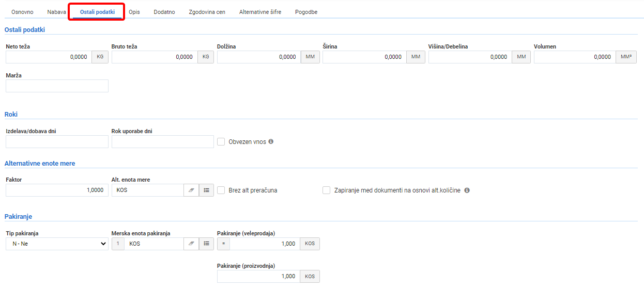The image size is (644, 289).
Task: Click KG unit label beside Bruto teža
Action: (206, 57)
